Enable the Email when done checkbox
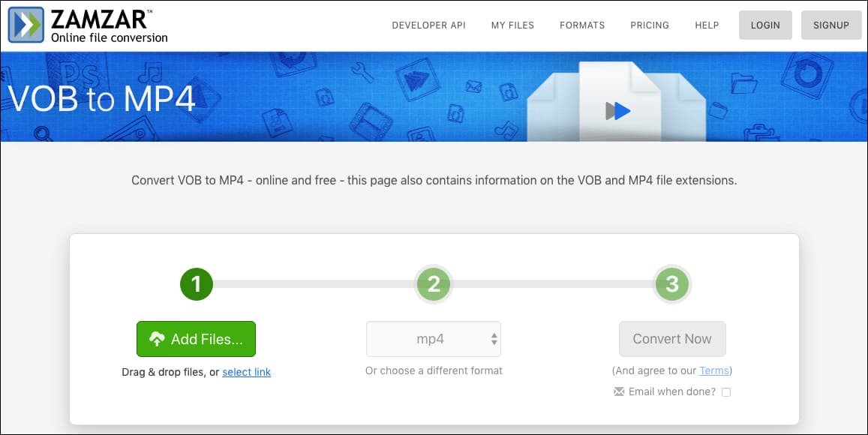The height and width of the screenshot is (435, 868). tap(726, 392)
